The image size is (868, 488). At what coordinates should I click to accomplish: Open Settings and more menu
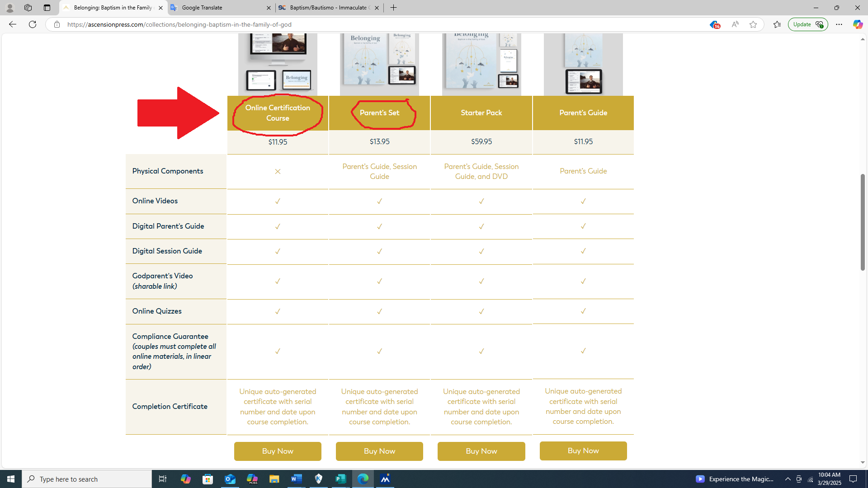pyautogui.click(x=839, y=24)
